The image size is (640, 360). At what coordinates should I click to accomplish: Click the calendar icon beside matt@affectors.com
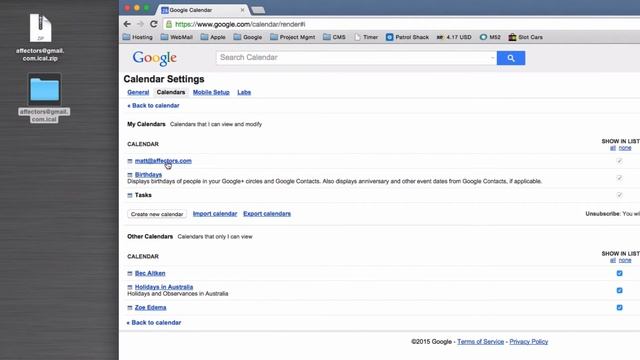point(130,161)
